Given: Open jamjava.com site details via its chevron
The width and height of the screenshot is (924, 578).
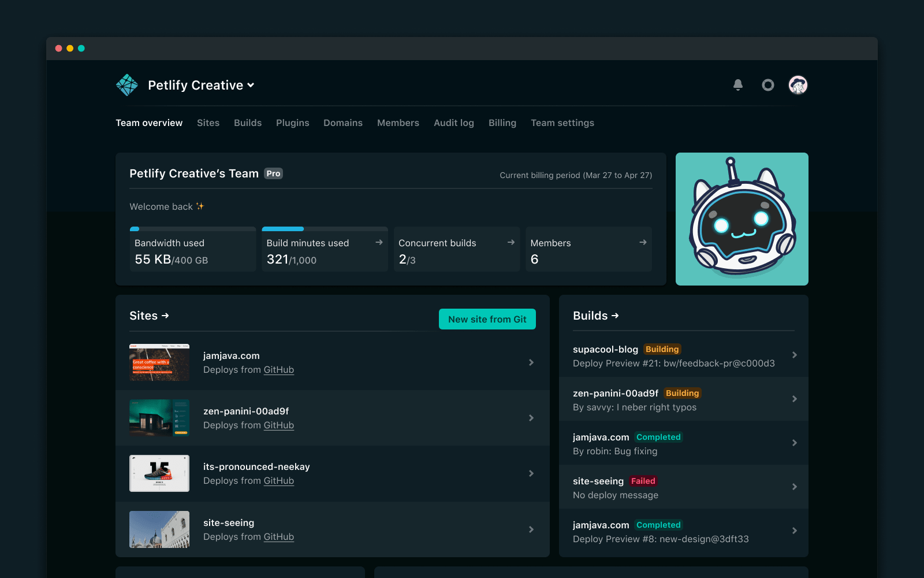Looking at the screenshot, I should click(x=531, y=362).
